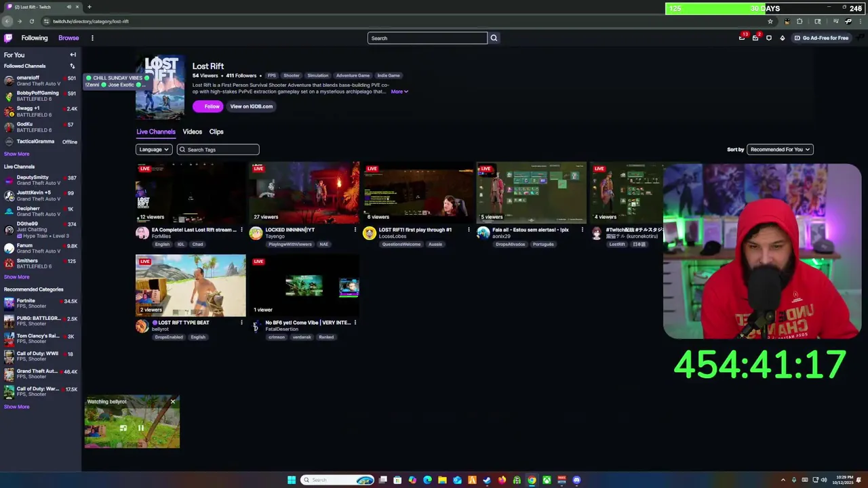868x488 pixels.
Task: Open the Following page
Action: tap(35, 38)
